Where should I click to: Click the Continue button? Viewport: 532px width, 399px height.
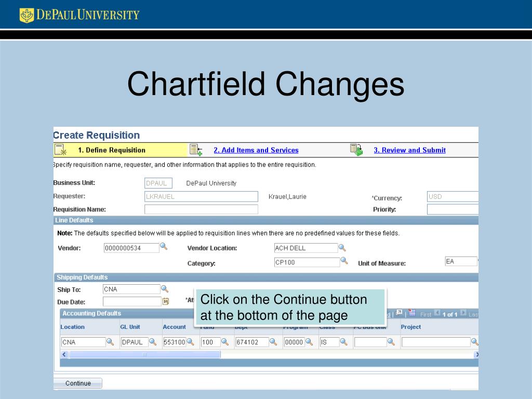pyautogui.click(x=78, y=383)
